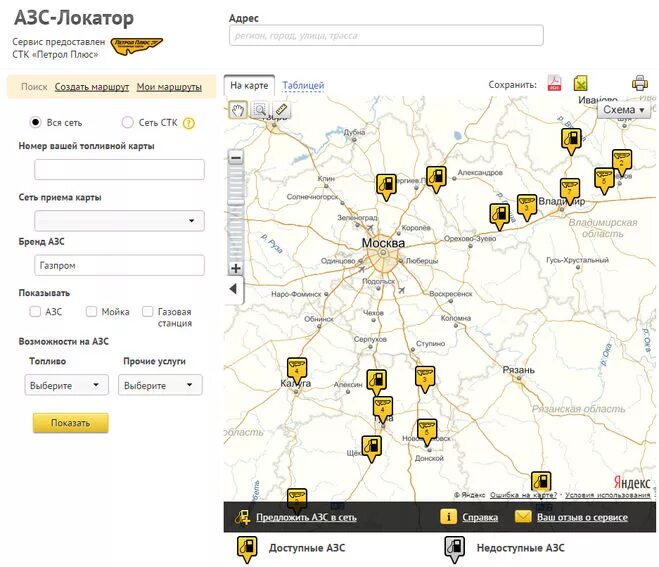This screenshot has height=567, width=659.
Task: Click the Адрес search input field
Action: (386, 35)
